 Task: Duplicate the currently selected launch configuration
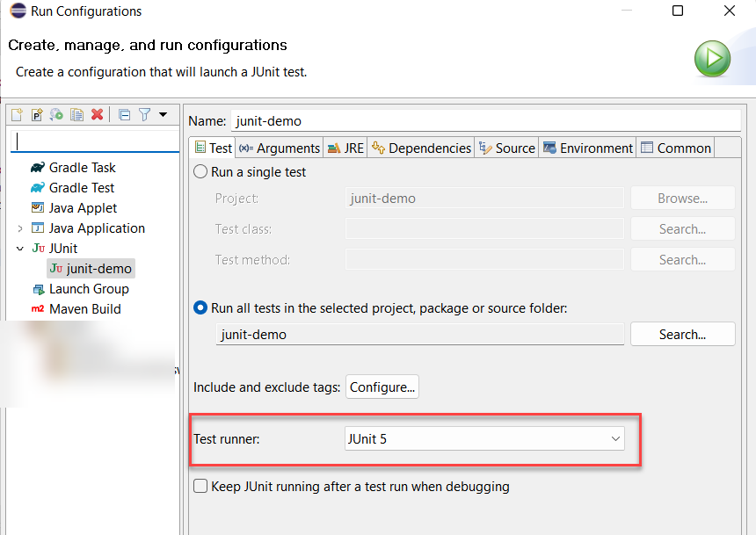pyautogui.click(x=76, y=114)
